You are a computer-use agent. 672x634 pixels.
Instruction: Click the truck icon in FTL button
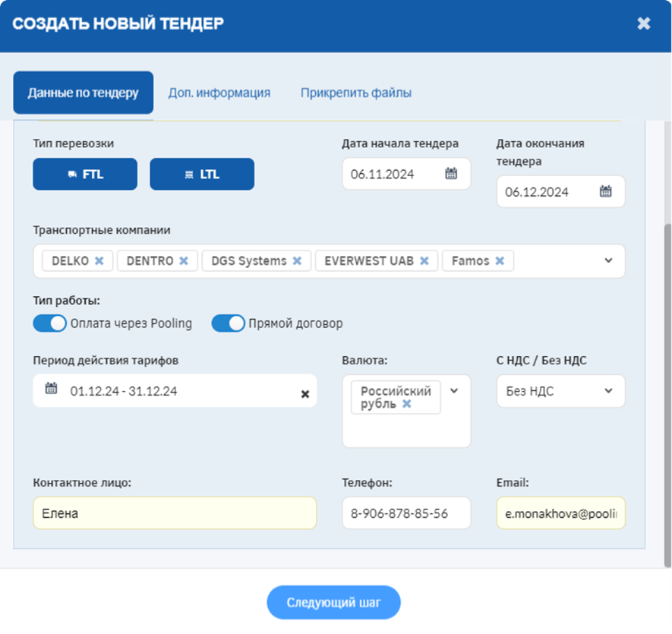pos(72,175)
